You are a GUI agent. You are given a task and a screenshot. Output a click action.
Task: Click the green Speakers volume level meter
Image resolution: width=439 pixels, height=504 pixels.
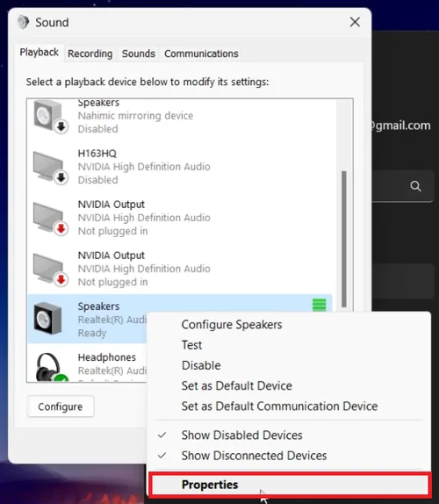coord(319,305)
